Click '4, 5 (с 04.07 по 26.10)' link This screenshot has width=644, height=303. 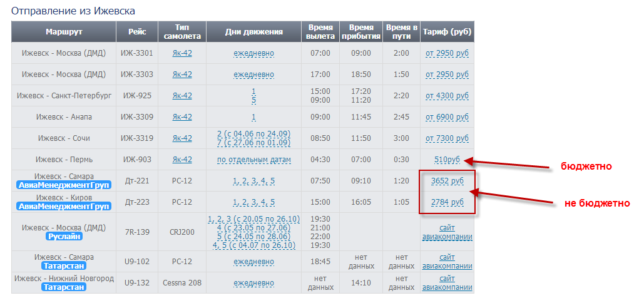(254, 245)
